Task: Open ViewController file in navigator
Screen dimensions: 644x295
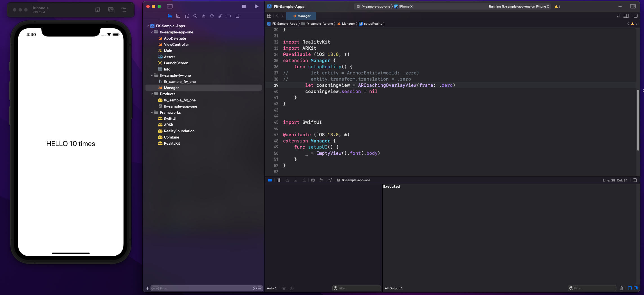Action: point(176,45)
